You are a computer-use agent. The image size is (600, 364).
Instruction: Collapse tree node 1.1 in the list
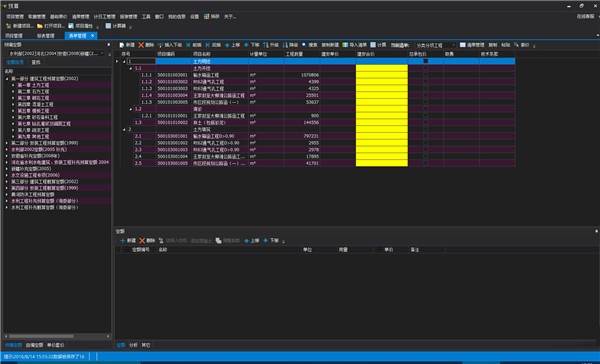(130, 68)
